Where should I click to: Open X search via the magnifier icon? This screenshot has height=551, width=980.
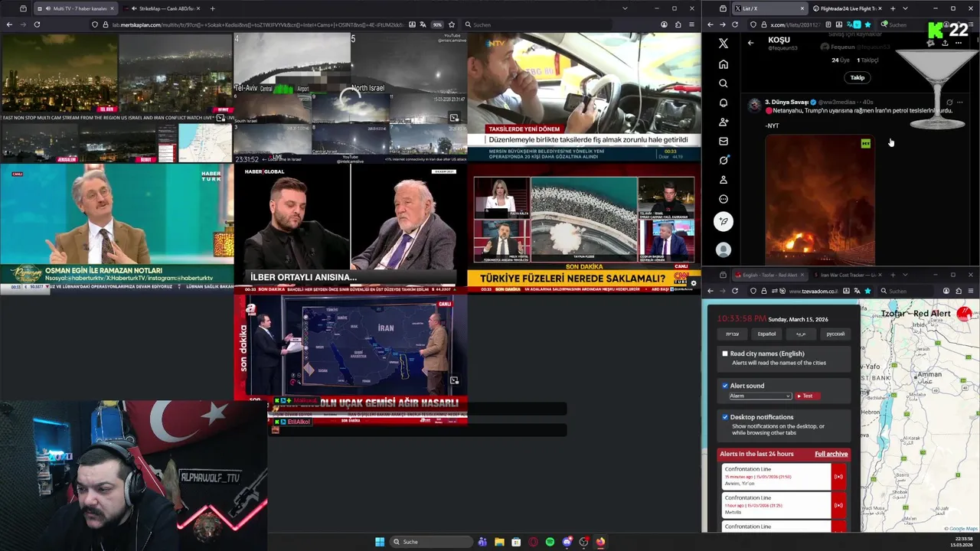click(724, 83)
